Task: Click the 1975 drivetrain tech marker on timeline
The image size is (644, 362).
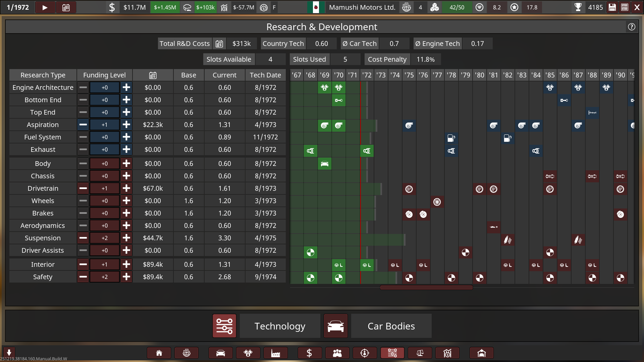Action: [409, 189]
